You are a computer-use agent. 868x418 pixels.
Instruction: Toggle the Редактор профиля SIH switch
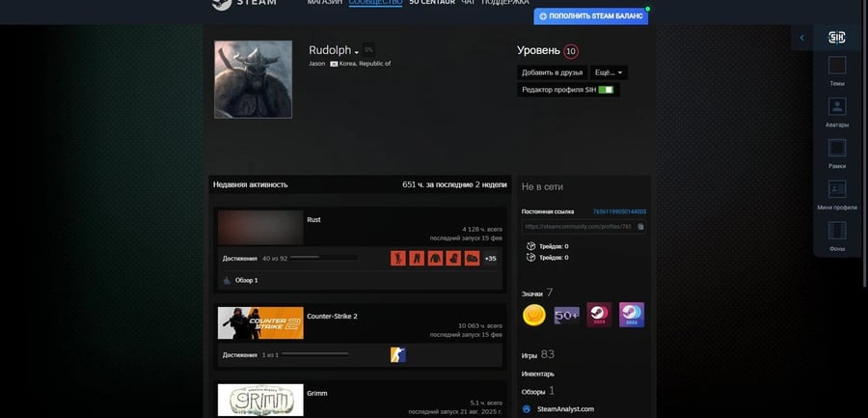[x=606, y=90]
